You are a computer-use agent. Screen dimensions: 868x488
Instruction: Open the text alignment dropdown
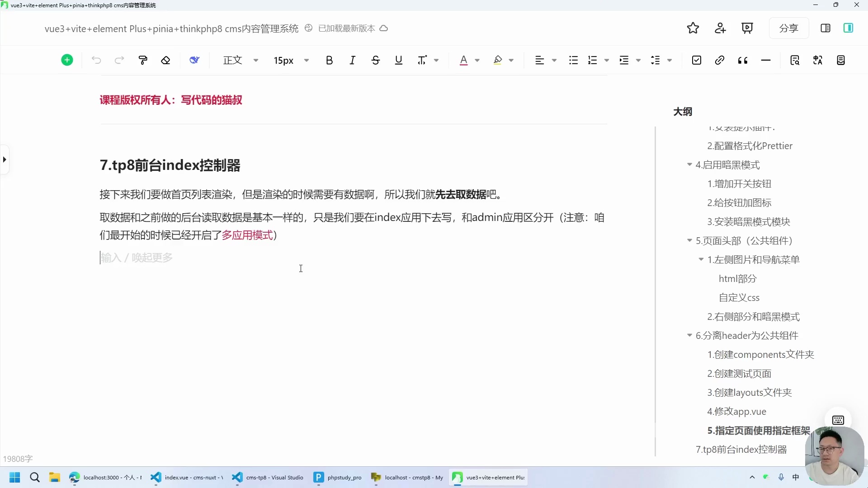tap(554, 60)
